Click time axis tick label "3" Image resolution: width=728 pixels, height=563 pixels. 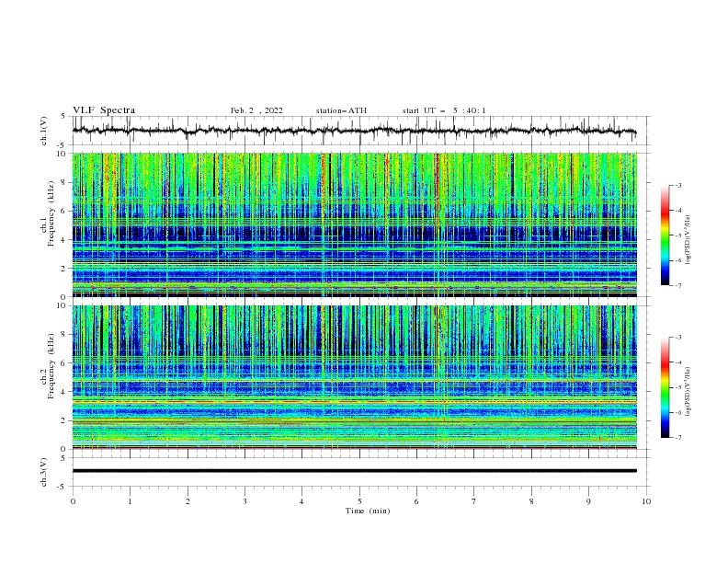245,501
